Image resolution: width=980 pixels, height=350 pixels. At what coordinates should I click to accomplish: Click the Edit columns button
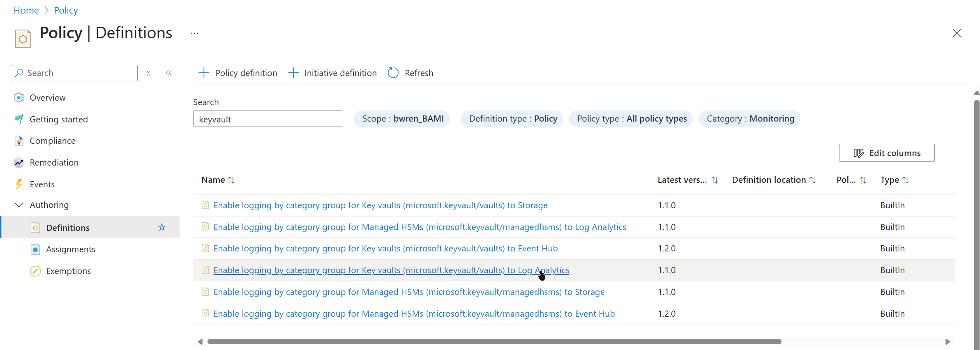[x=886, y=153]
